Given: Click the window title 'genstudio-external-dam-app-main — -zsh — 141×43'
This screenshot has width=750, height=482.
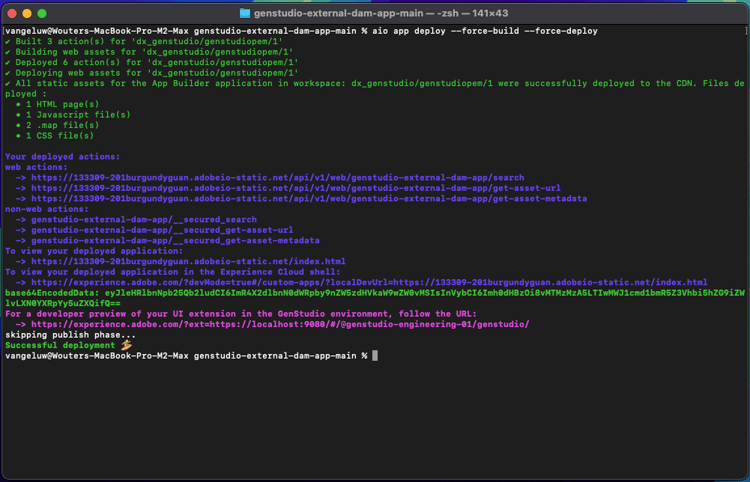Looking at the screenshot, I should [x=381, y=13].
